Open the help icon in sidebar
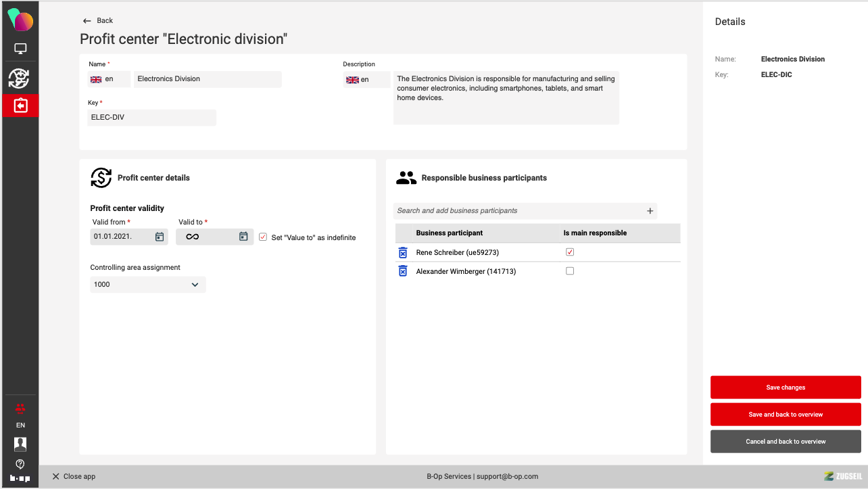The image size is (868, 489). click(20, 464)
